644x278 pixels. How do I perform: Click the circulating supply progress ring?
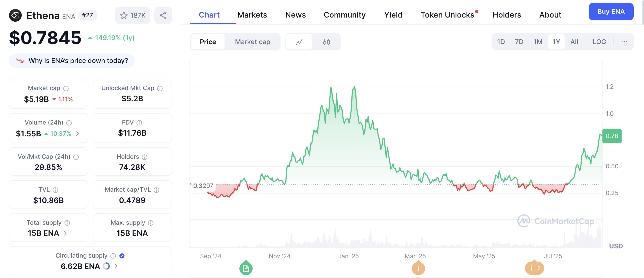[x=106, y=266]
